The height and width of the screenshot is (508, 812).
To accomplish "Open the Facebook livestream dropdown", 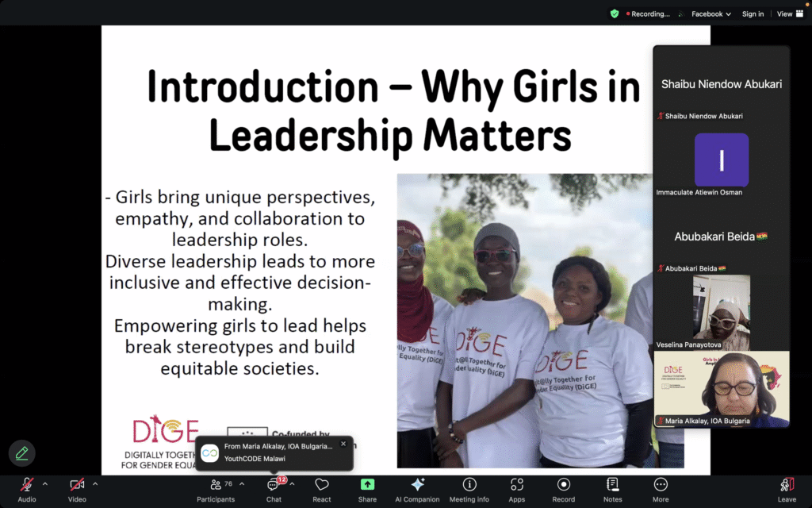I will pyautogui.click(x=711, y=13).
